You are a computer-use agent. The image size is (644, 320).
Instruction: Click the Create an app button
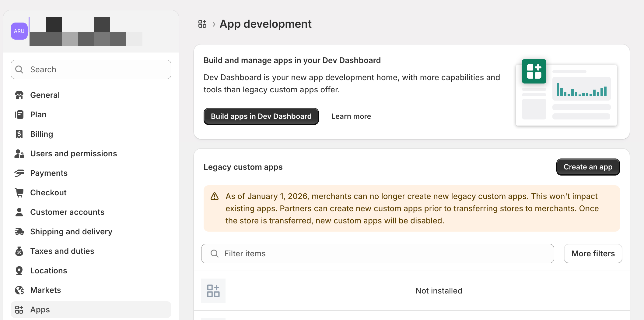tap(588, 167)
